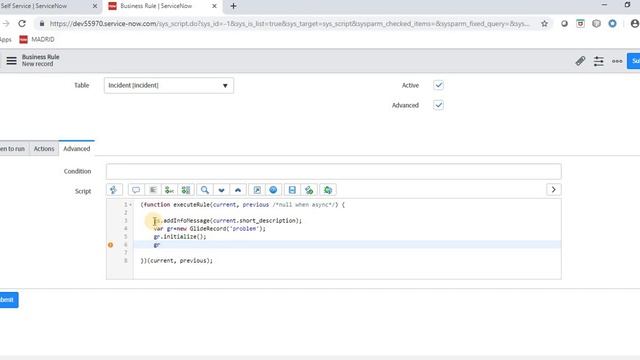
Task: Click the find next down-arrow icon
Action: tap(222, 190)
